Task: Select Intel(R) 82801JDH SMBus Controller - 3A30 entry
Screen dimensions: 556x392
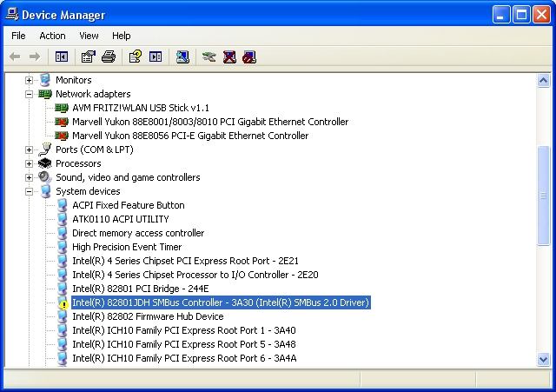Action: (x=221, y=302)
